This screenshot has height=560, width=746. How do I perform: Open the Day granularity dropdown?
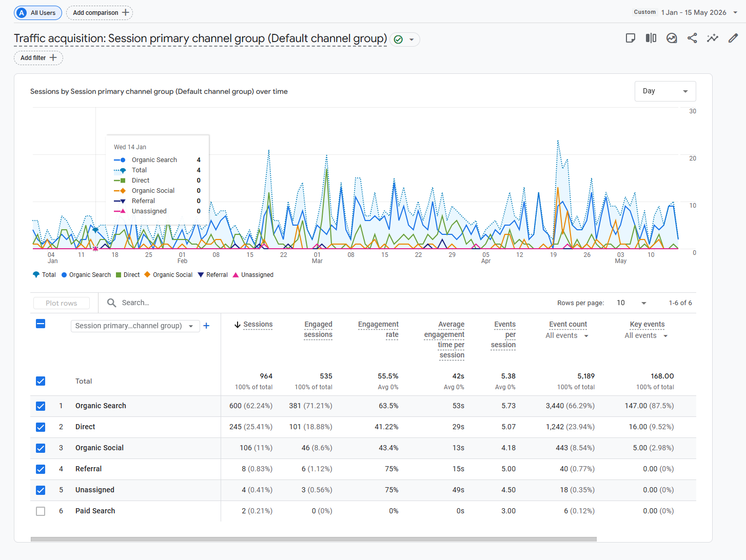pos(665,91)
